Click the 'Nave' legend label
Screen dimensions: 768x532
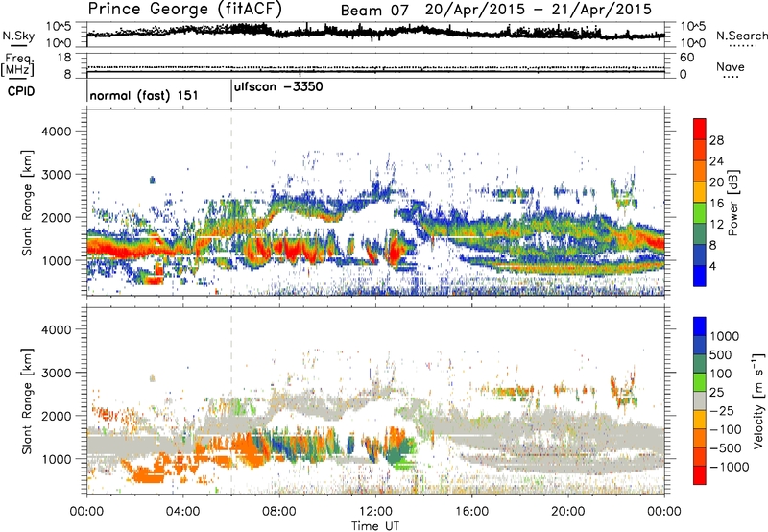(x=730, y=67)
